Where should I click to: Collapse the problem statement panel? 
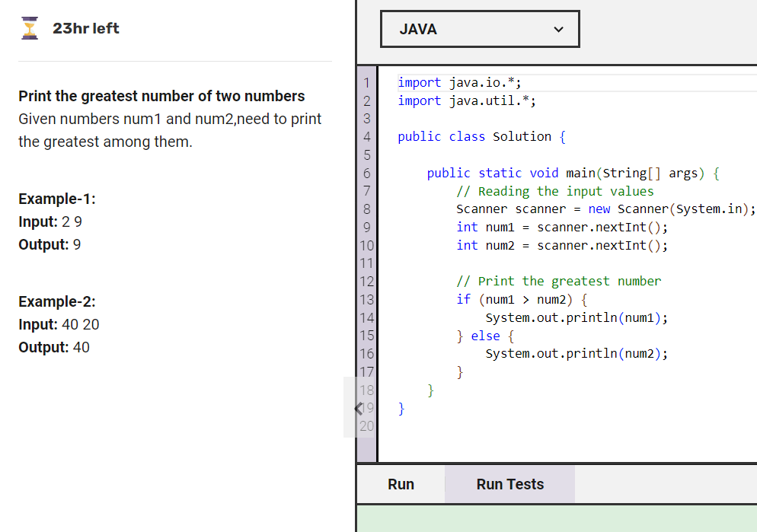358,408
